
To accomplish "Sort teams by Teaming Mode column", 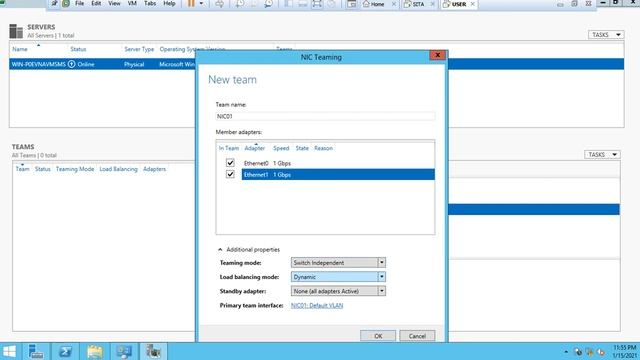I will [75, 169].
